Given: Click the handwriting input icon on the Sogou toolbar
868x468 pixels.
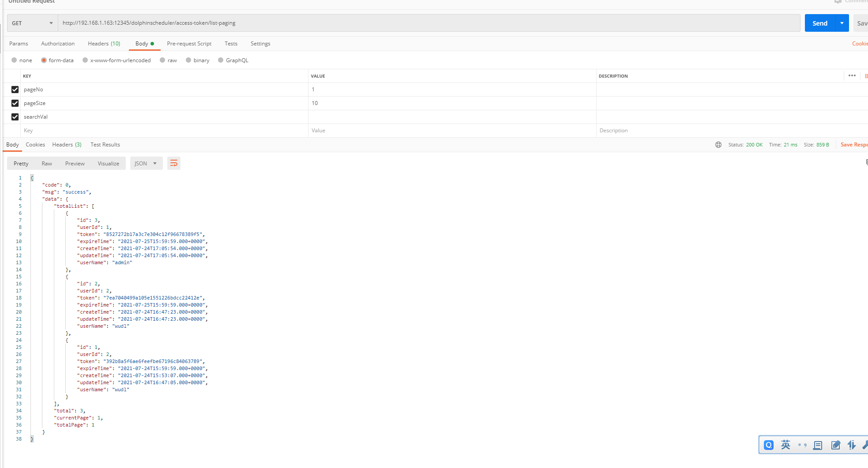Looking at the screenshot, I should (835, 445).
